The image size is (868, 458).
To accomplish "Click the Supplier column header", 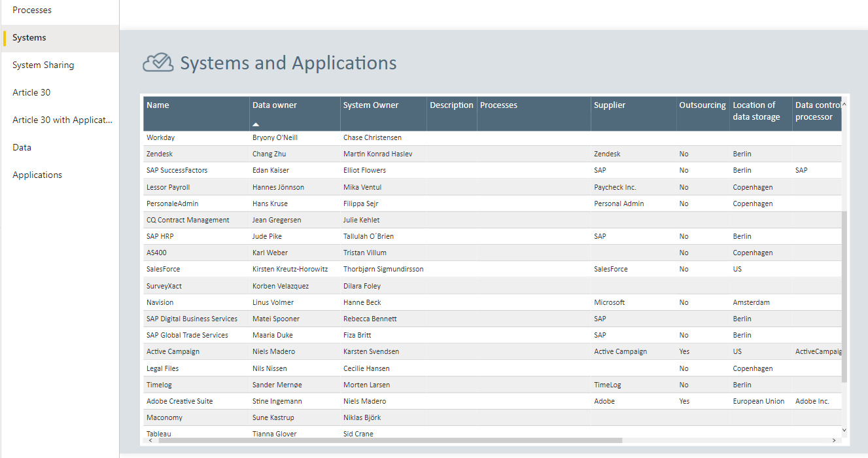I will tap(610, 105).
